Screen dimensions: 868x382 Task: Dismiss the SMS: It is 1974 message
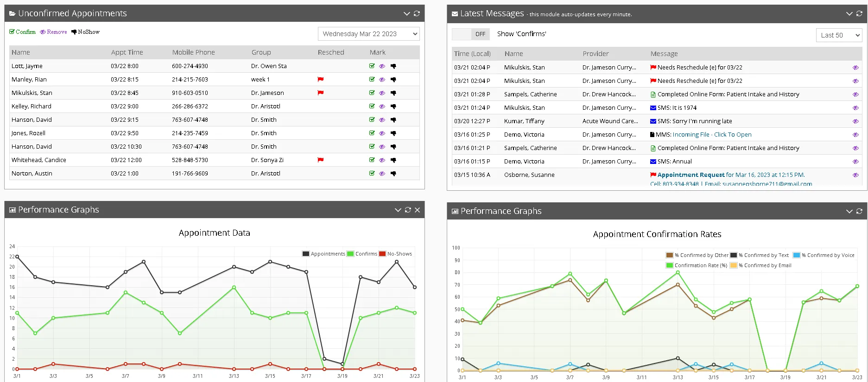(x=855, y=108)
